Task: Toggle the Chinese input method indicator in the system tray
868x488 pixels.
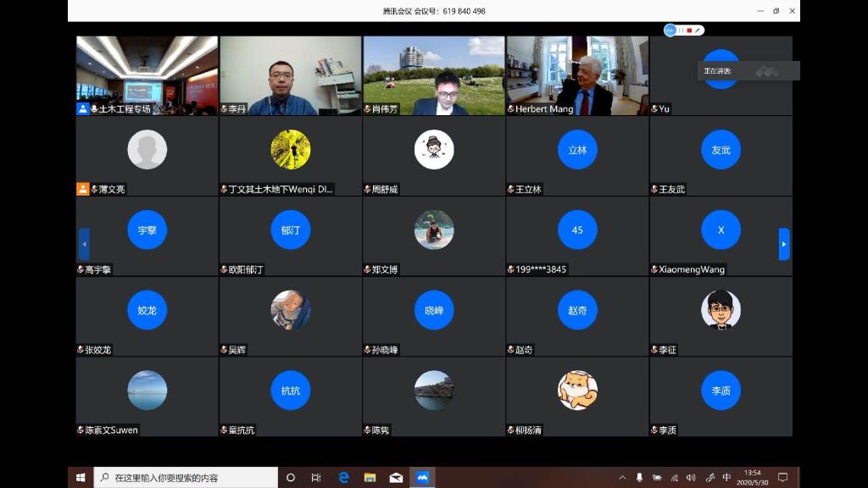Action: pos(726,478)
